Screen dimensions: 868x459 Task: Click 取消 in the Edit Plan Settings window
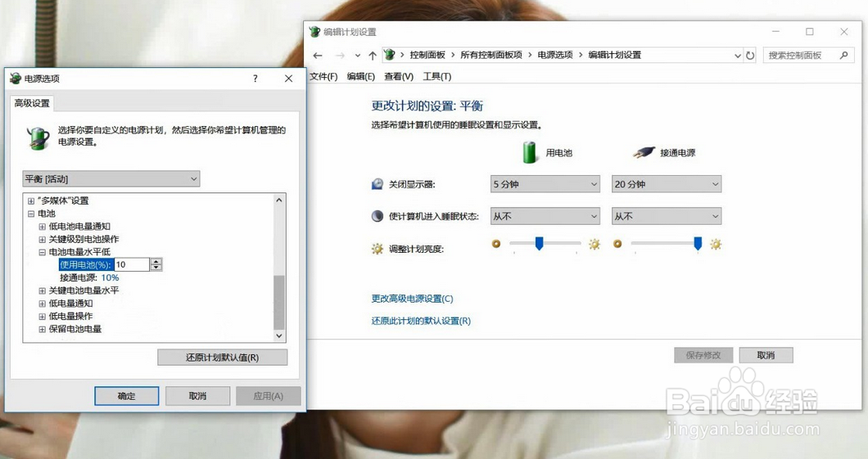click(x=766, y=355)
